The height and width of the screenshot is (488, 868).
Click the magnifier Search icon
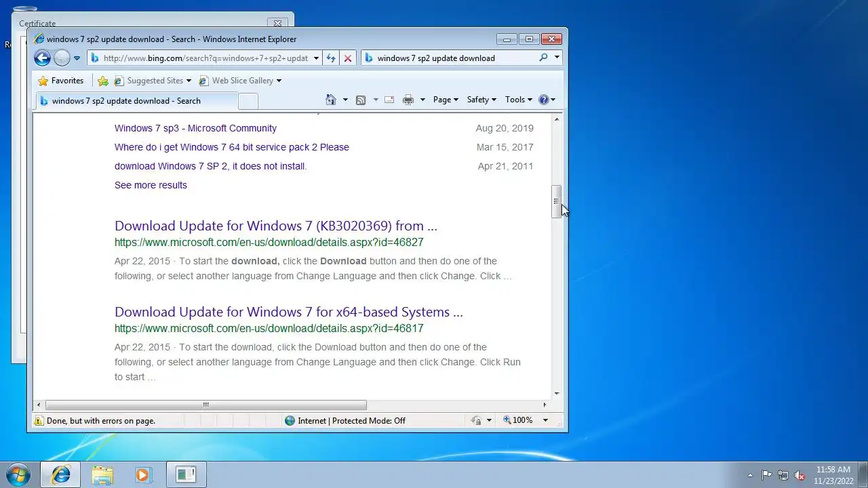tap(543, 58)
